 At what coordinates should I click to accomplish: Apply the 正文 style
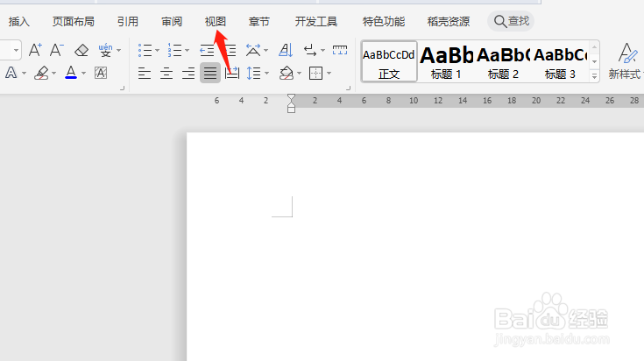pyautogui.click(x=389, y=61)
